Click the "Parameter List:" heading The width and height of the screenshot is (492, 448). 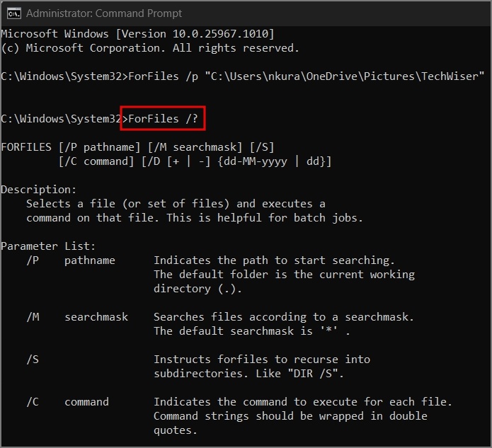[48, 246]
